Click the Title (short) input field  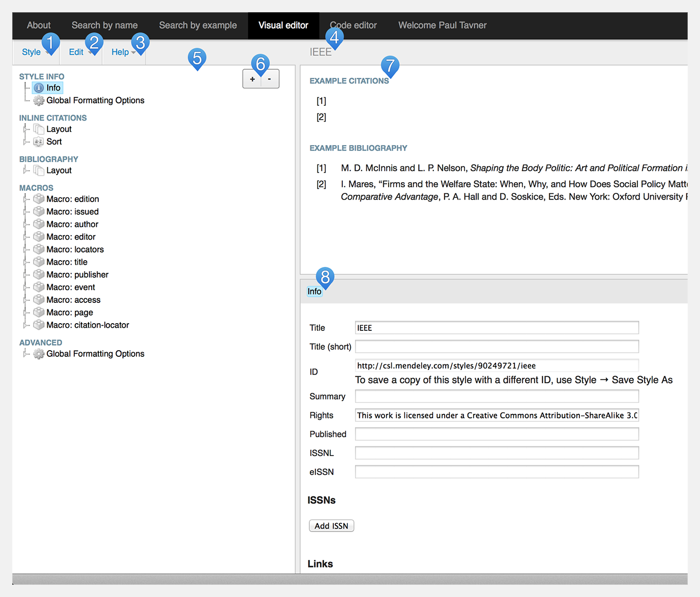point(497,346)
